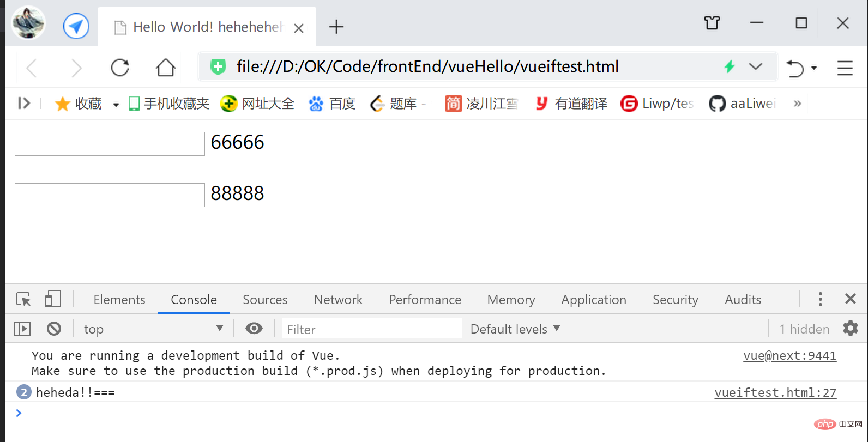Open DevTools three-dot customize menu
Viewport: 868px width, 442px height.
pyautogui.click(x=820, y=299)
